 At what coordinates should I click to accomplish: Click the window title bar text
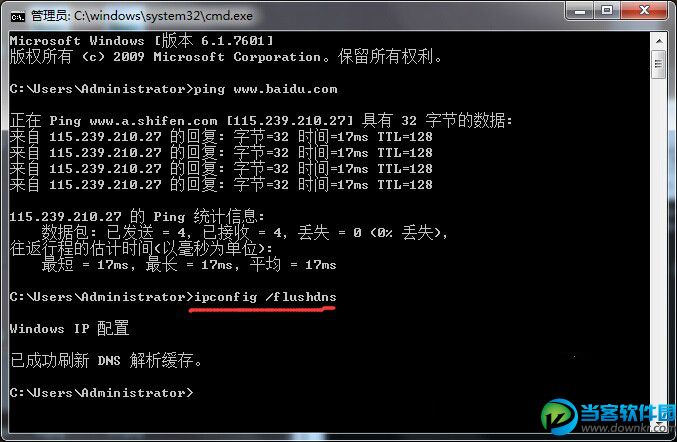tap(142, 16)
